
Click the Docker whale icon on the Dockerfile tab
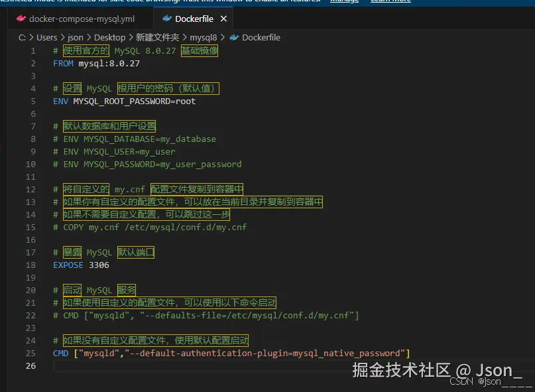[x=166, y=19]
